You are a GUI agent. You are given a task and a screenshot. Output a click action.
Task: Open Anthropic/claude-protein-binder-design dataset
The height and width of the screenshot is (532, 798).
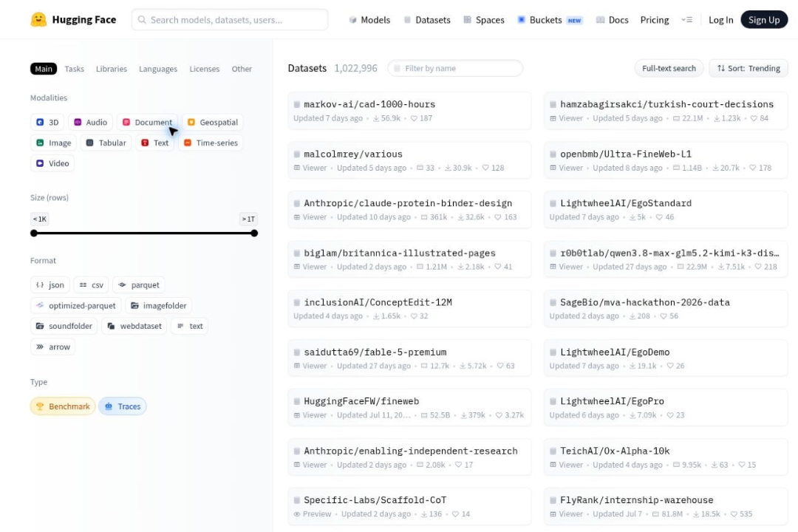(409, 210)
